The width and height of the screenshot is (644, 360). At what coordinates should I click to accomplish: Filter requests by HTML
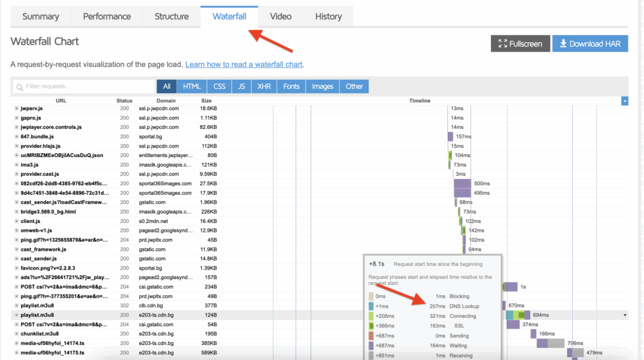192,86
